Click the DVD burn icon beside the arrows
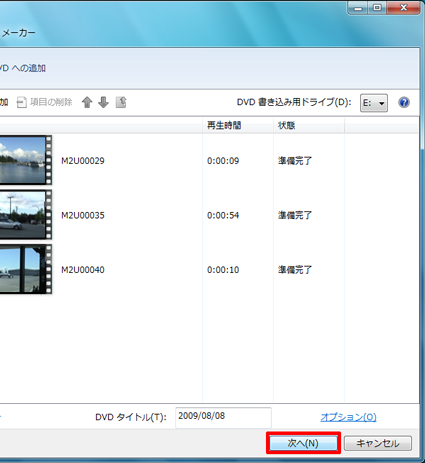 point(121,102)
